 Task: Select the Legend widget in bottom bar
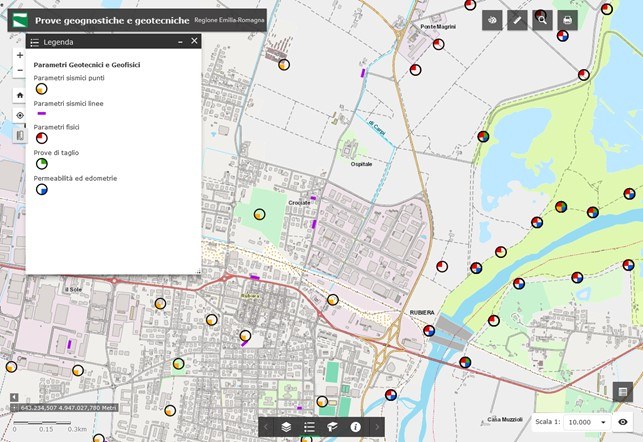[309, 427]
